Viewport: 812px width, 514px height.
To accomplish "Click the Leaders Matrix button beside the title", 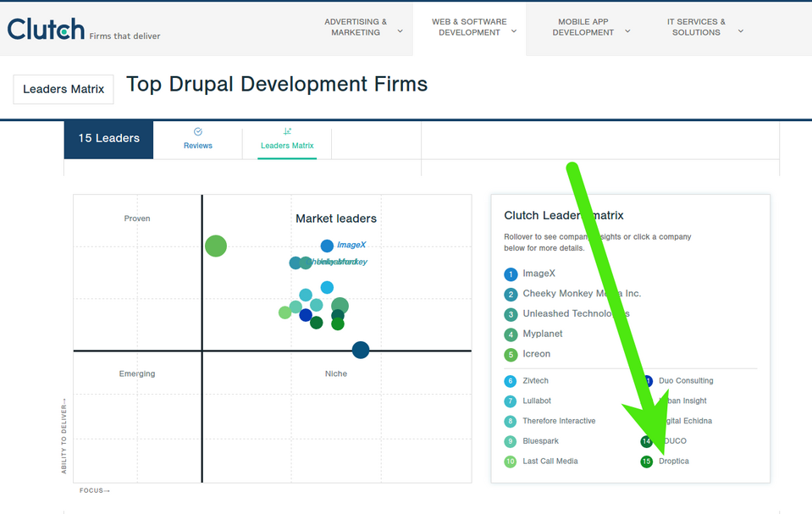I will tap(64, 90).
